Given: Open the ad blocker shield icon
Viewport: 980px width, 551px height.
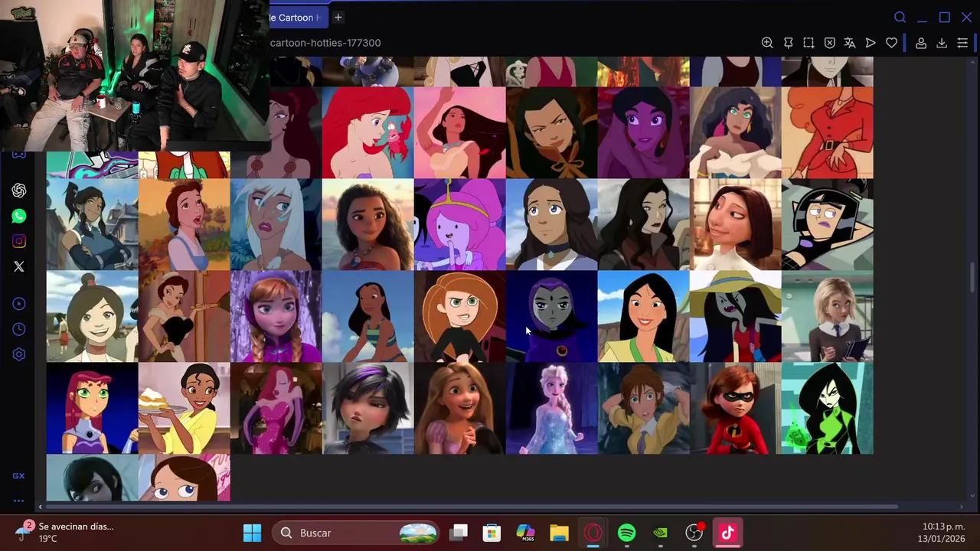Looking at the screenshot, I should pos(829,43).
